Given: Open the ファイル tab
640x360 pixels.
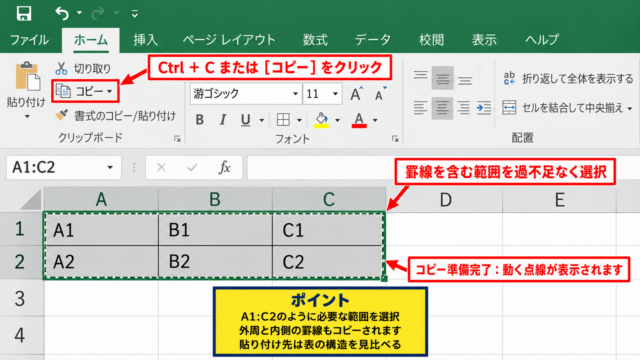Looking at the screenshot, I should pos(29,40).
